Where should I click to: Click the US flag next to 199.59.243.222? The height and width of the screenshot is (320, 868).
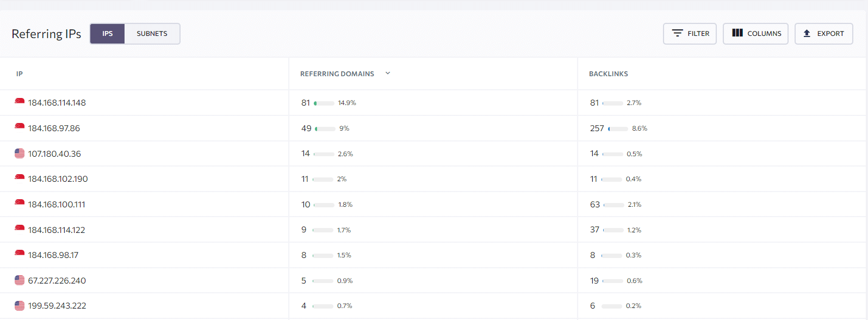20,305
